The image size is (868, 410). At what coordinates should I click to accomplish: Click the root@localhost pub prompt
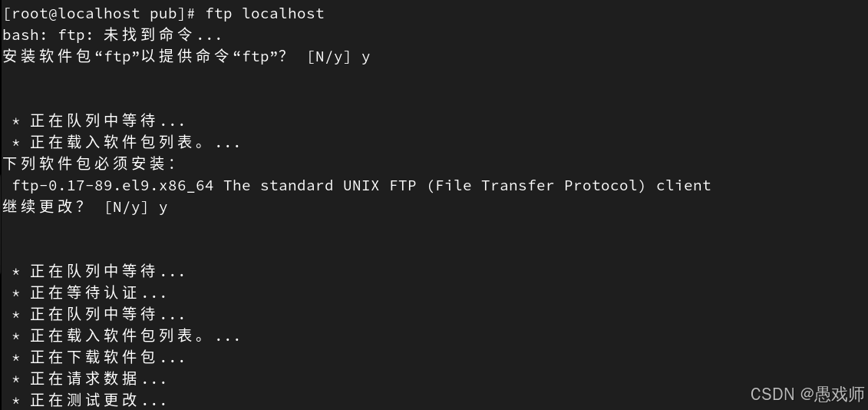click(99, 13)
